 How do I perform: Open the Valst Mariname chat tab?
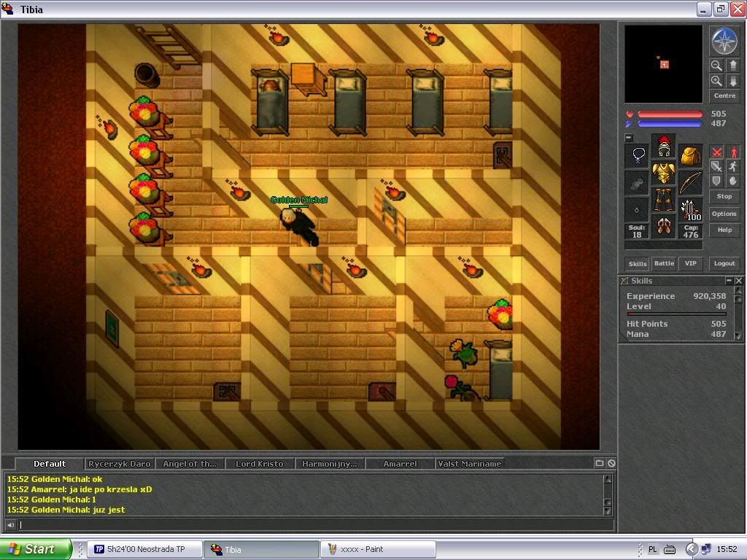469,463
